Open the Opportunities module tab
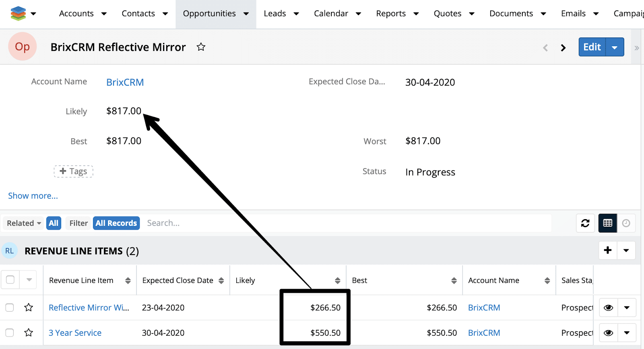 tap(209, 14)
